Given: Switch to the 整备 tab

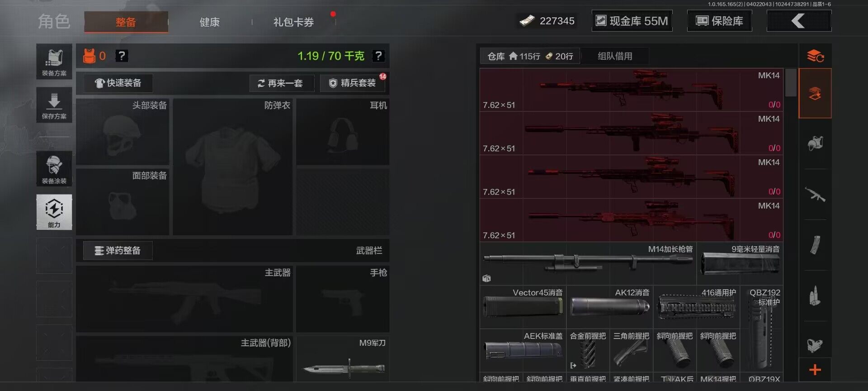Looking at the screenshot, I should tap(126, 22).
